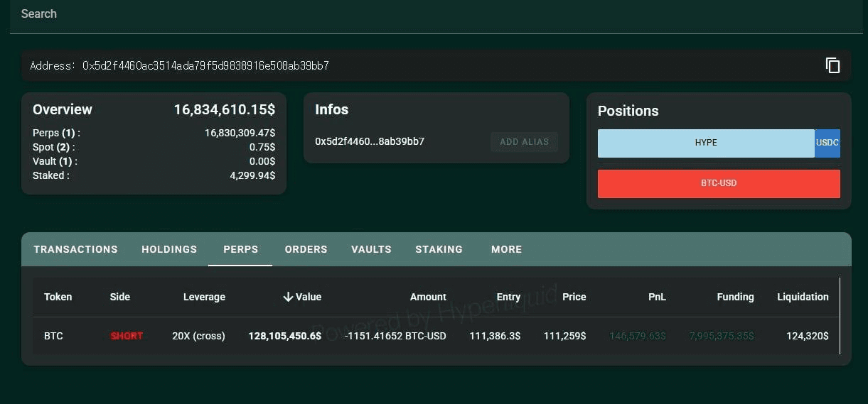Viewport: 868px width, 404px height.
Task: Switch to the STAKING tab
Action: coord(439,249)
